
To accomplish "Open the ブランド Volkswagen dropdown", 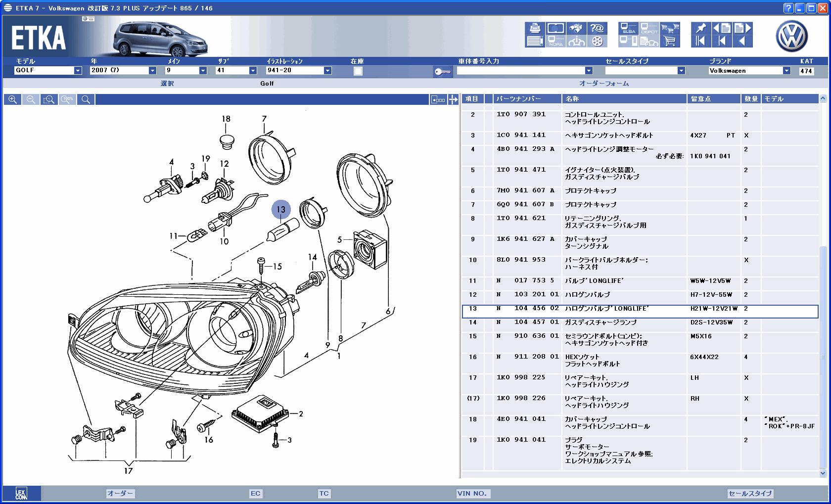I will pyautogui.click(x=786, y=71).
